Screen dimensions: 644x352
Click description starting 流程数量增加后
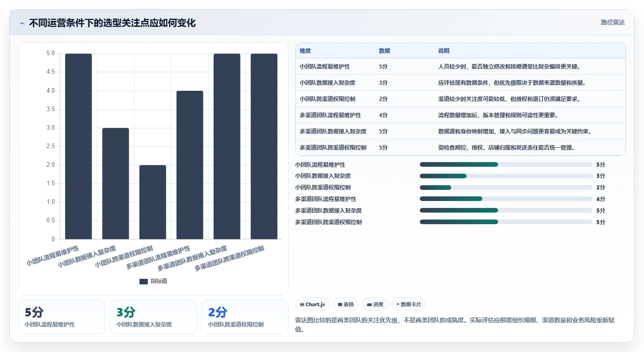pyautogui.click(x=498, y=115)
